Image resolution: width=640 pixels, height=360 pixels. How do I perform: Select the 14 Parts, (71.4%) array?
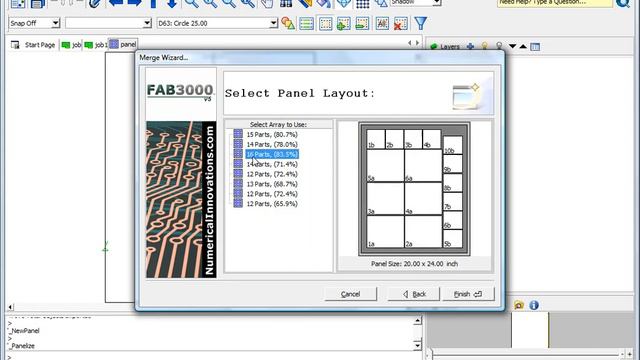(x=272, y=164)
